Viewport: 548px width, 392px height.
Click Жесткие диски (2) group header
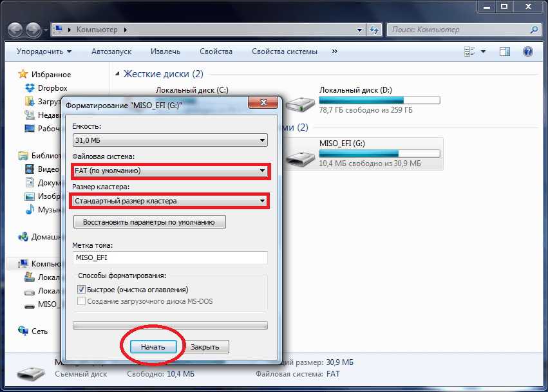163,74
